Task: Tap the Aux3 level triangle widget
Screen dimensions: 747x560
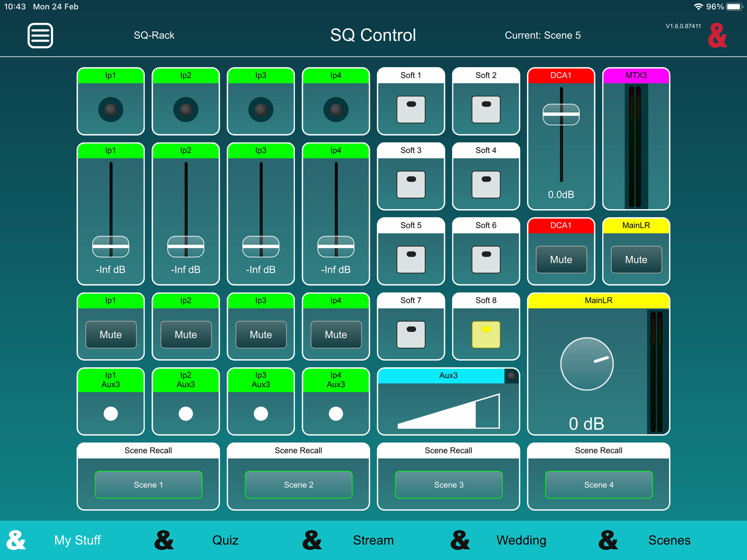Action: (448, 411)
